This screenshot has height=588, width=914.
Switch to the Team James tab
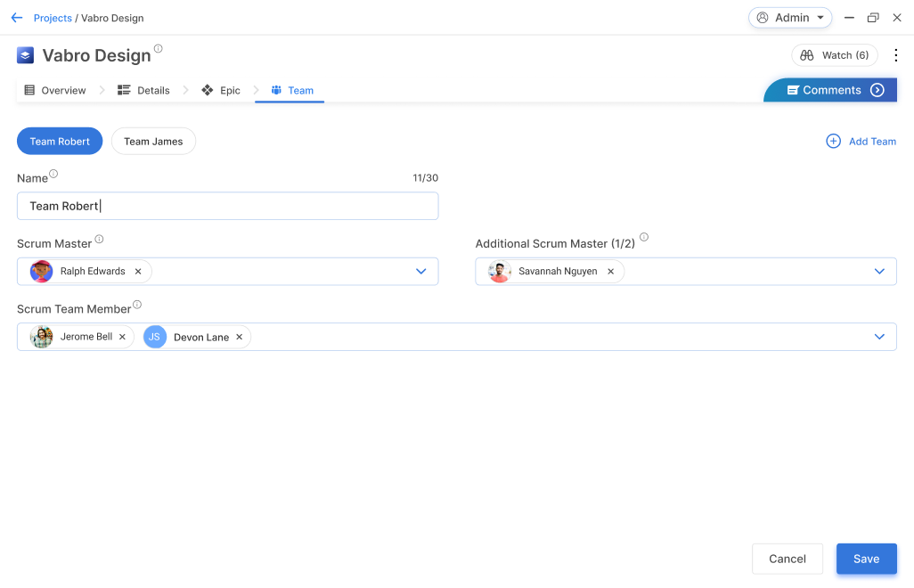(x=153, y=141)
